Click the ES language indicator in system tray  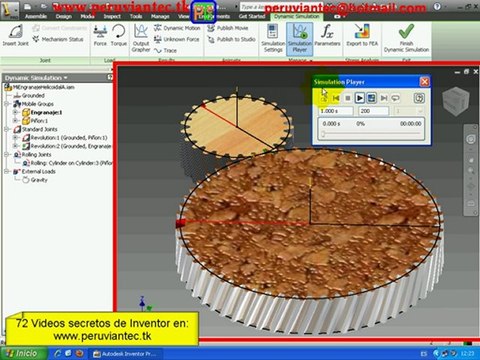(423, 353)
